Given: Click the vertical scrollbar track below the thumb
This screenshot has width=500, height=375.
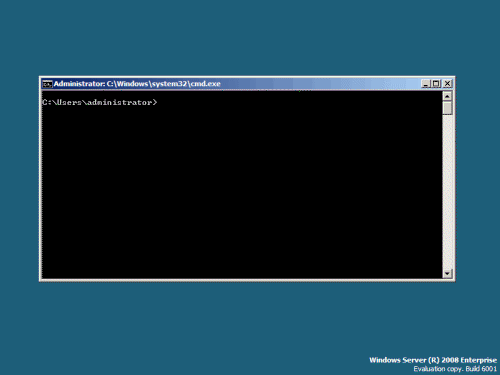Looking at the screenshot, I should (x=447, y=192).
